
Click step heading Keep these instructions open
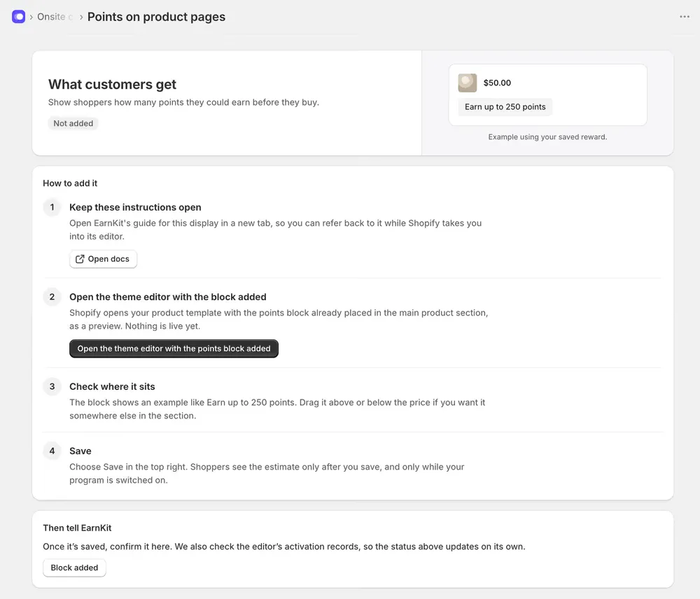[x=135, y=208]
